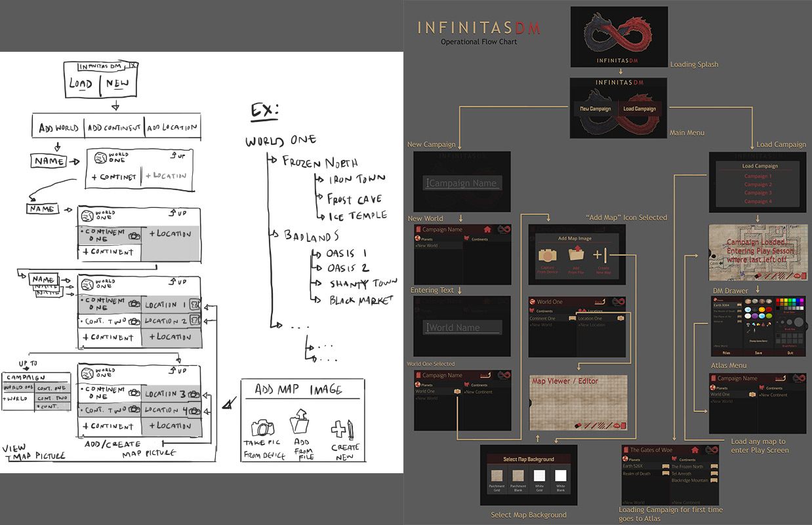Click map scroll icon beside Tel Amroth

[714, 473]
